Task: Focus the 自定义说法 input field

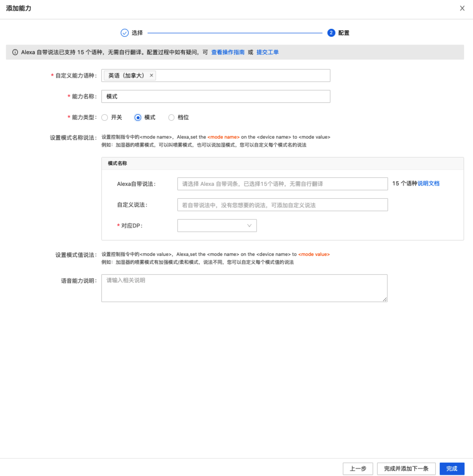Action: click(282, 205)
